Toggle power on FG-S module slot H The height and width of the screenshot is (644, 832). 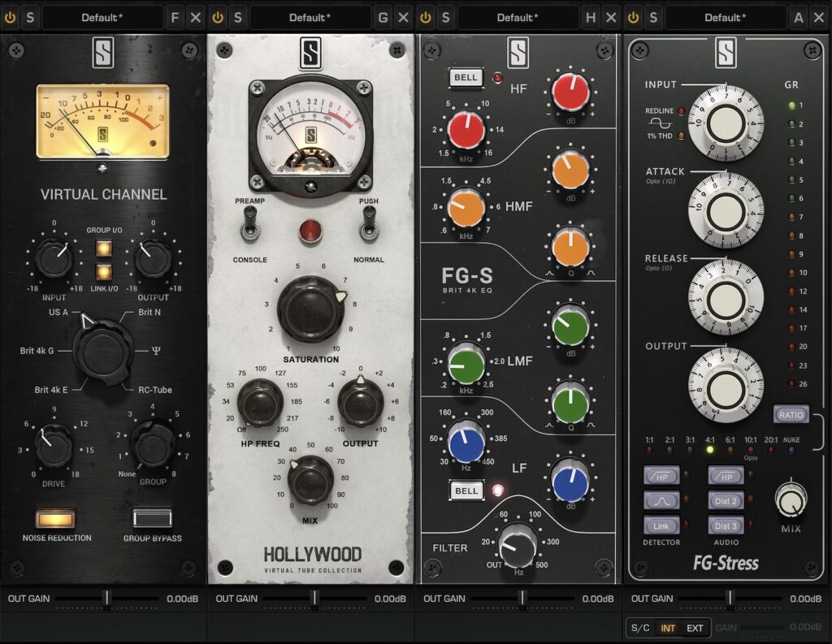click(426, 18)
